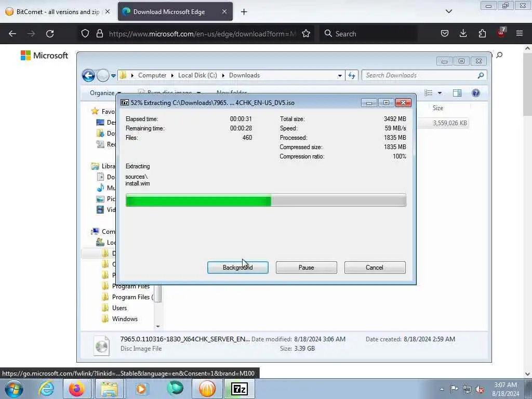Open Firefox hamburger menu
This screenshot has width=532, height=399.
(520, 33)
